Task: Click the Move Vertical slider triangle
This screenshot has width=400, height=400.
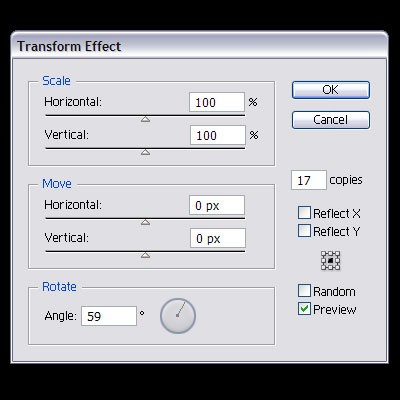Action: pos(145,255)
